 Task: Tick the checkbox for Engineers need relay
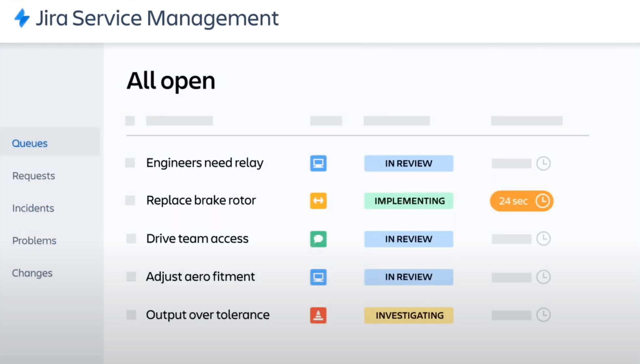[x=130, y=163]
